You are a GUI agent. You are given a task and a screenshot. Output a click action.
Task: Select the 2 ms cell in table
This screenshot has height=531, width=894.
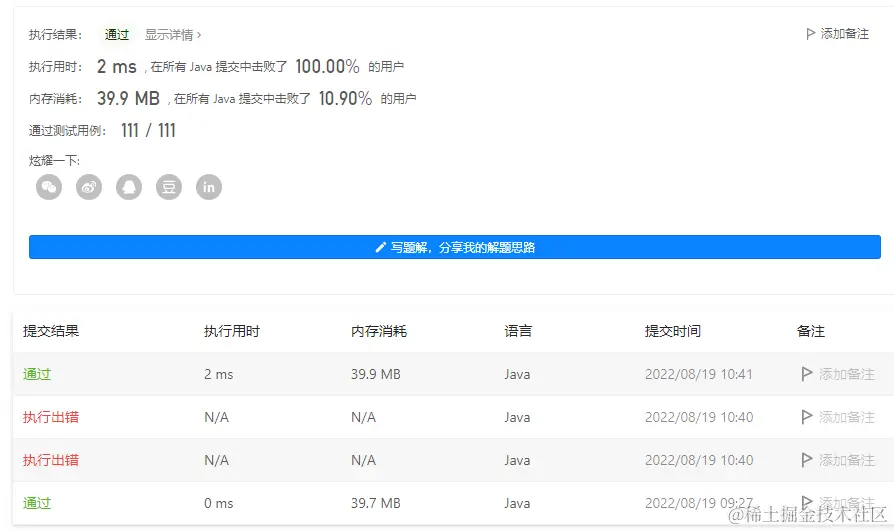[x=219, y=374]
